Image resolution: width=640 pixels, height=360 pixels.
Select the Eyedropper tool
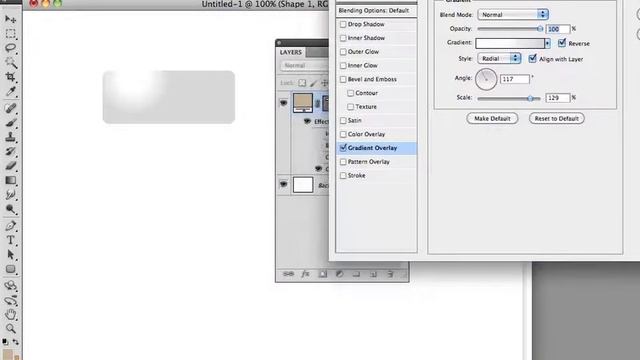pos(11,92)
